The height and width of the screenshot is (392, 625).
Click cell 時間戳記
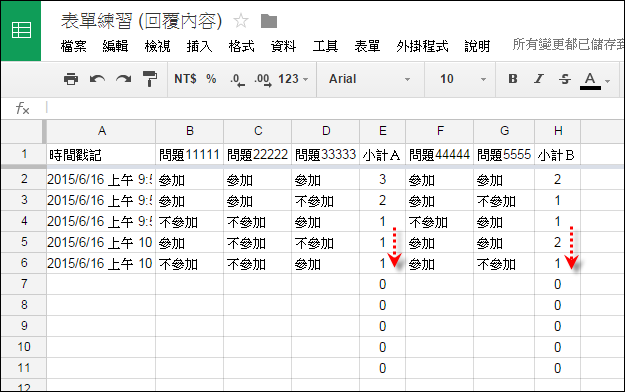pos(101,154)
